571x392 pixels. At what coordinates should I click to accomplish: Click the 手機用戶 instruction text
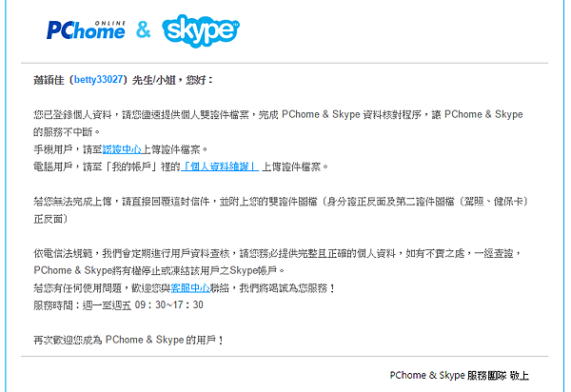(x=121, y=149)
